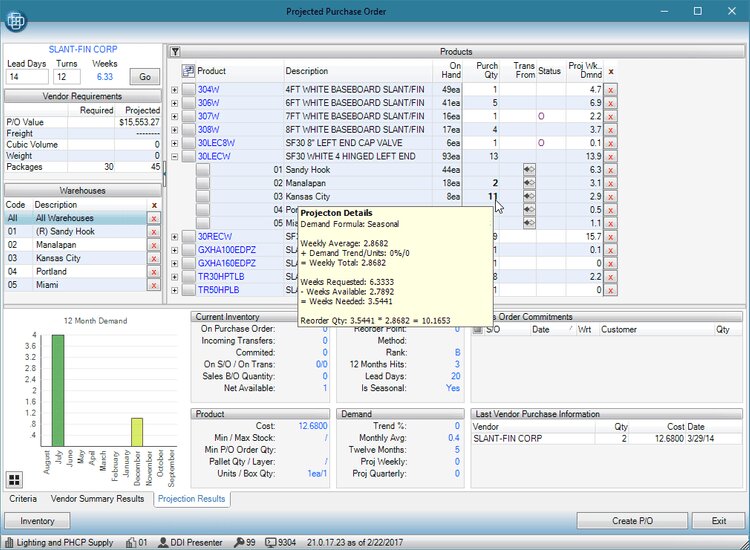Switch to the Criteria tab
This screenshot has width=750, height=550.
point(24,499)
